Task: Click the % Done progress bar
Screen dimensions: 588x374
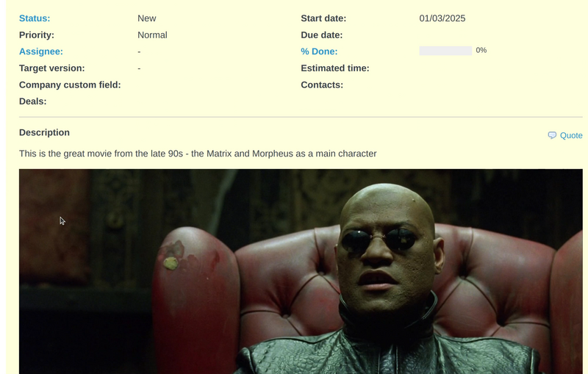Action: (x=445, y=51)
